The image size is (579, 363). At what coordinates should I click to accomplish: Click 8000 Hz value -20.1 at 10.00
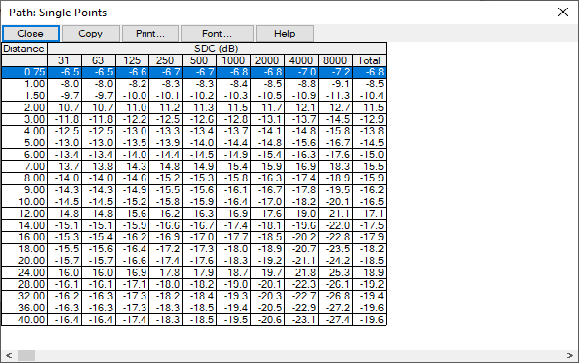click(x=336, y=202)
